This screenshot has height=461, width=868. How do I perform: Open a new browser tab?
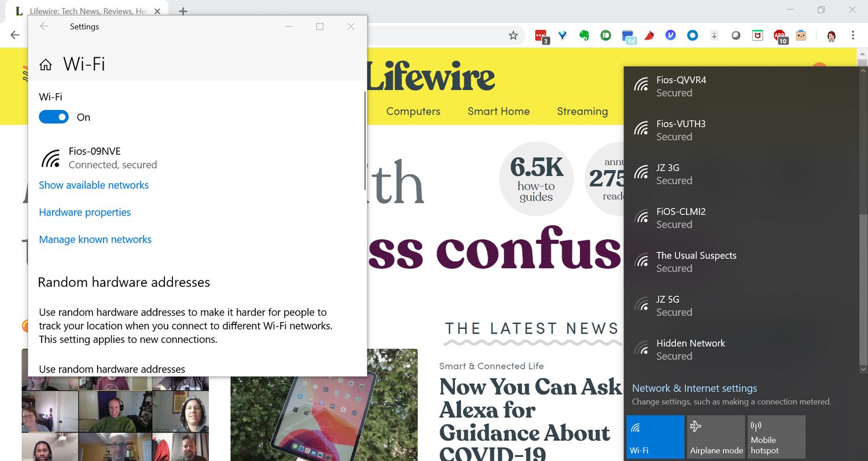pyautogui.click(x=183, y=11)
